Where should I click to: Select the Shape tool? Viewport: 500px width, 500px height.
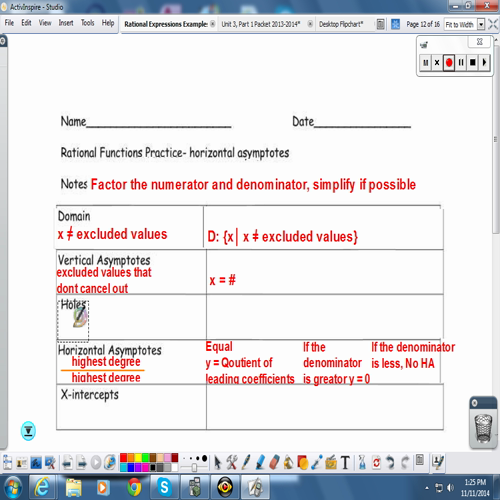point(302,463)
